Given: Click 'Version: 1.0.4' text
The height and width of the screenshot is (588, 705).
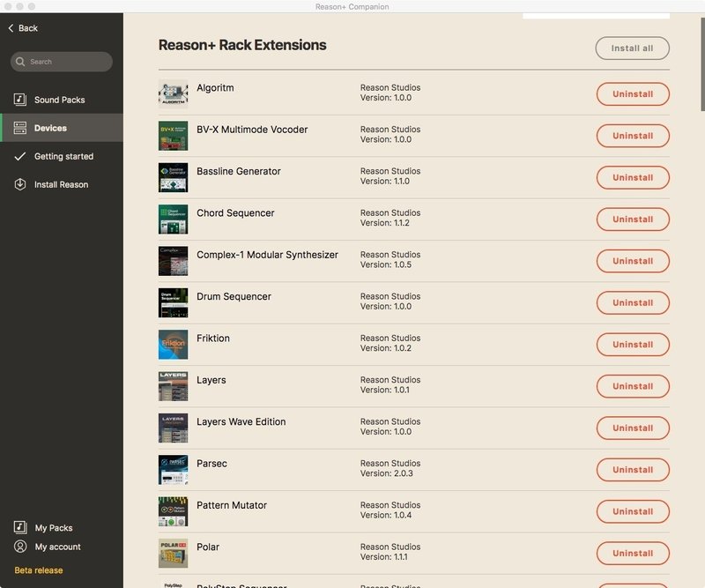Looking at the screenshot, I should point(386,515).
